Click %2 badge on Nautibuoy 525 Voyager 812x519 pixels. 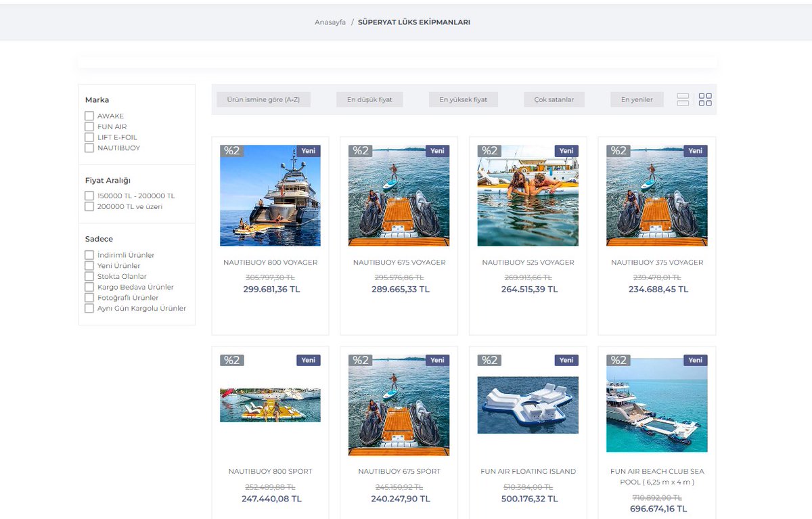pyautogui.click(x=489, y=151)
